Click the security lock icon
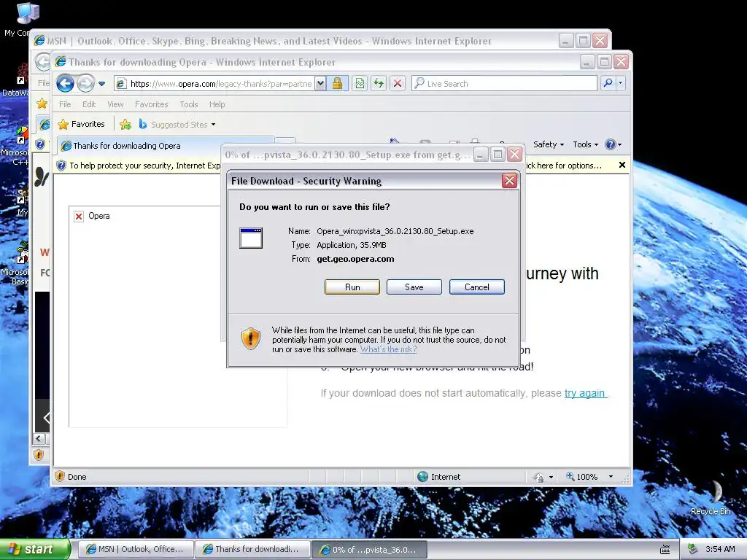The image size is (747, 560). [x=337, y=84]
